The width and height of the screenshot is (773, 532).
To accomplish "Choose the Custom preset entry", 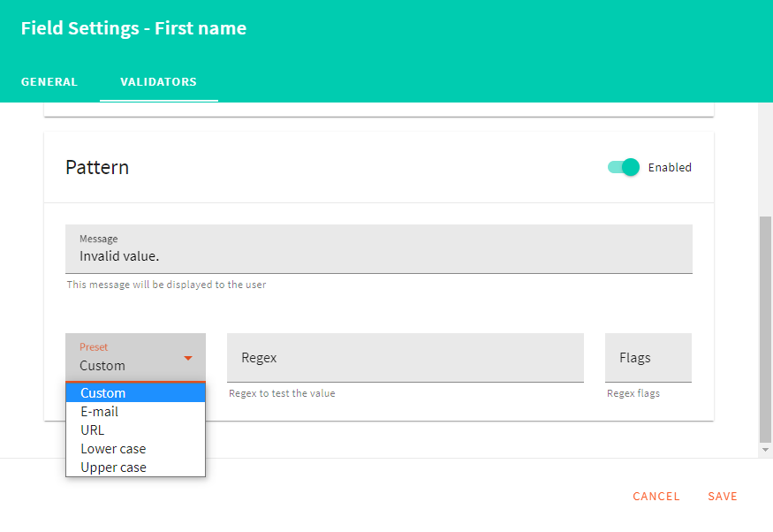I will point(102,392).
